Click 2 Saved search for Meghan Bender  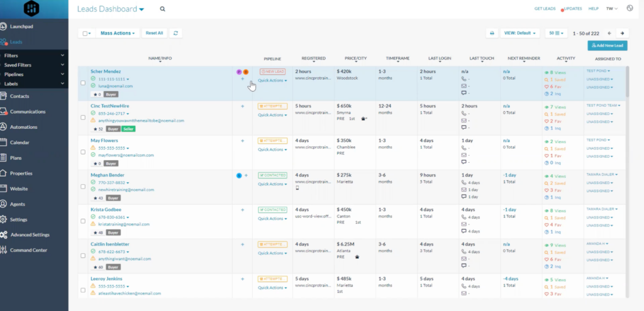pyautogui.click(x=555, y=183)
